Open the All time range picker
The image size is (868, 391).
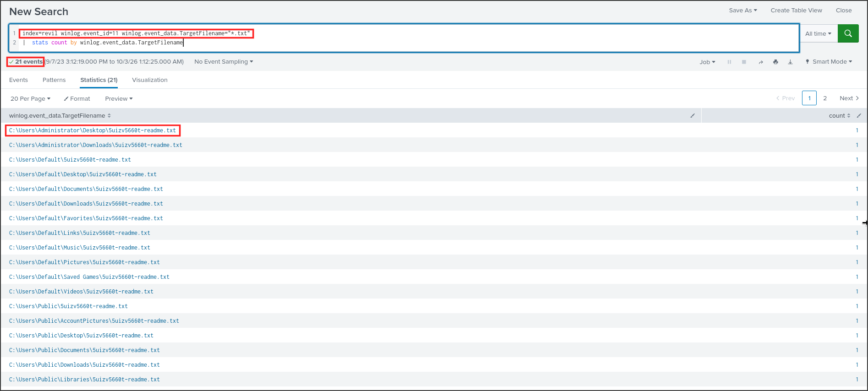[818, 33]
